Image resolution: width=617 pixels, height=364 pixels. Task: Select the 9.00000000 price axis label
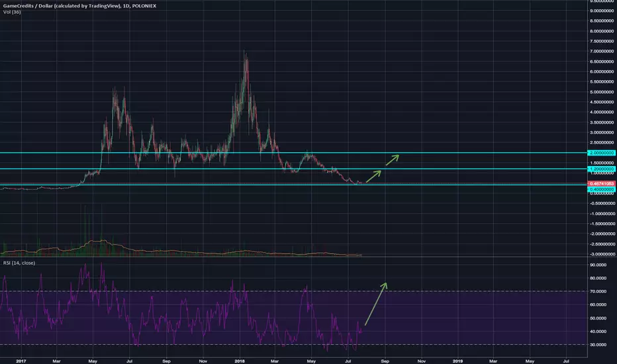pos(602,11)
